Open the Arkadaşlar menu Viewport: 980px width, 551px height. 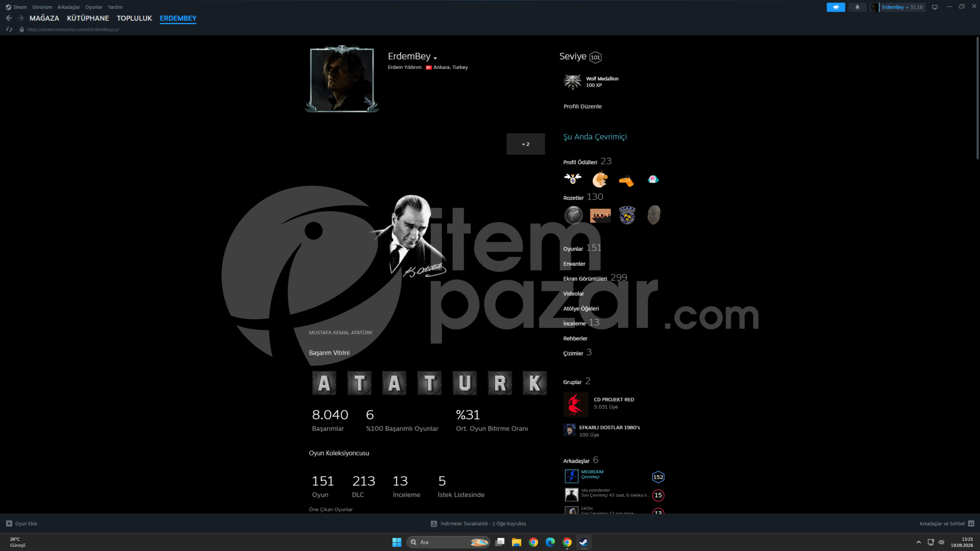click(68, 7)
